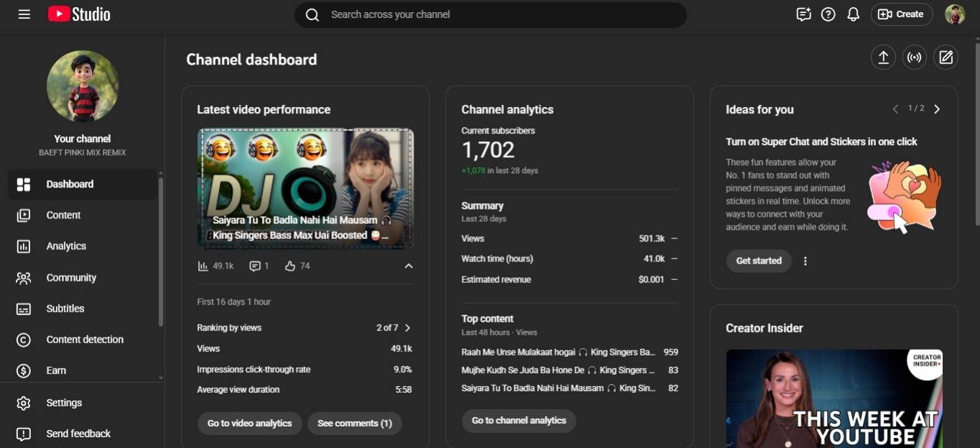This screenshot has width=980, height=448.
Task: Open Analytics in the sidebar
Action: tap(66, 246)
